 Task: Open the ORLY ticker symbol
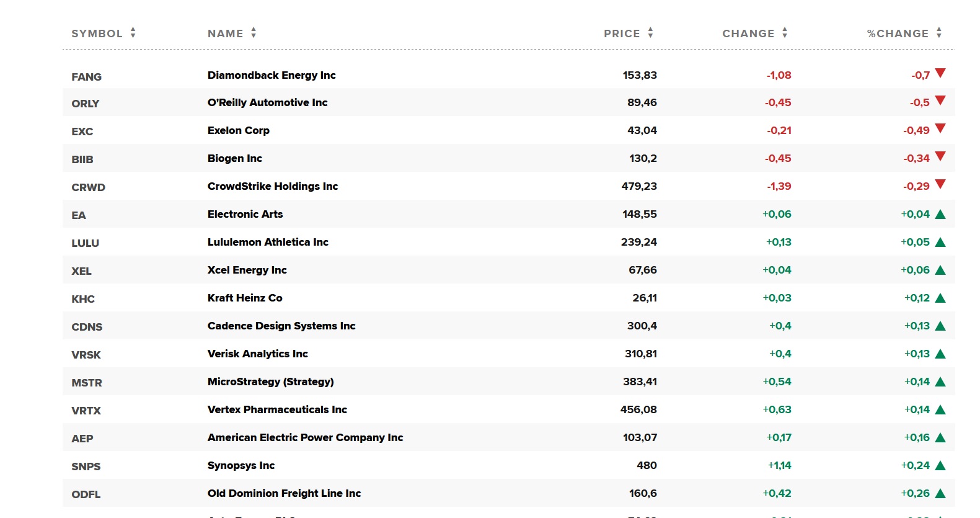(x=86, y=104)
